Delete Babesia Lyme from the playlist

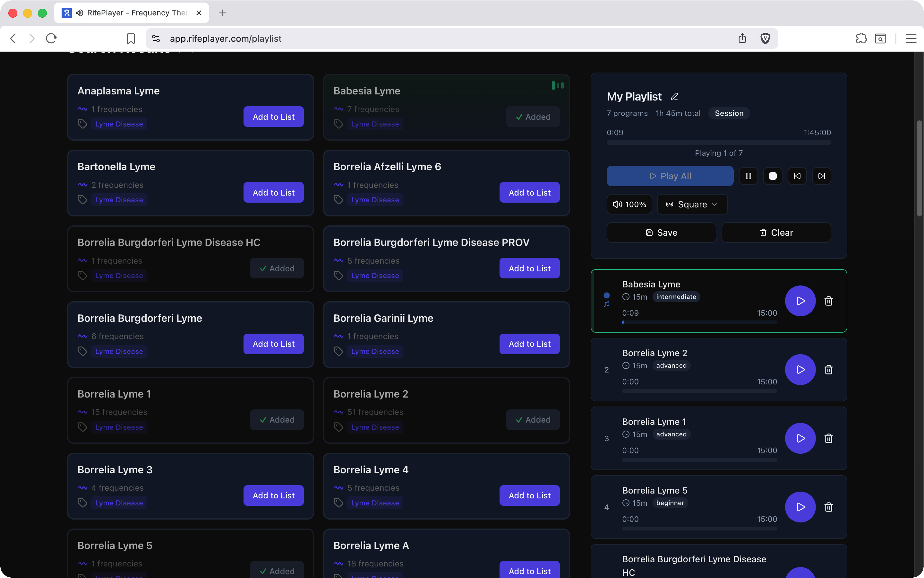(828, 301)
